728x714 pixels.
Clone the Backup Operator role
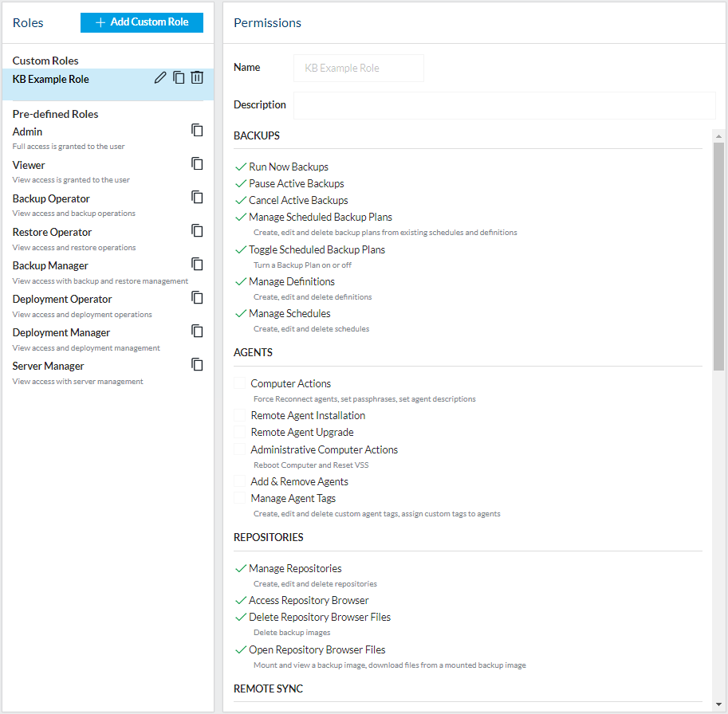[x=197, y=197]
